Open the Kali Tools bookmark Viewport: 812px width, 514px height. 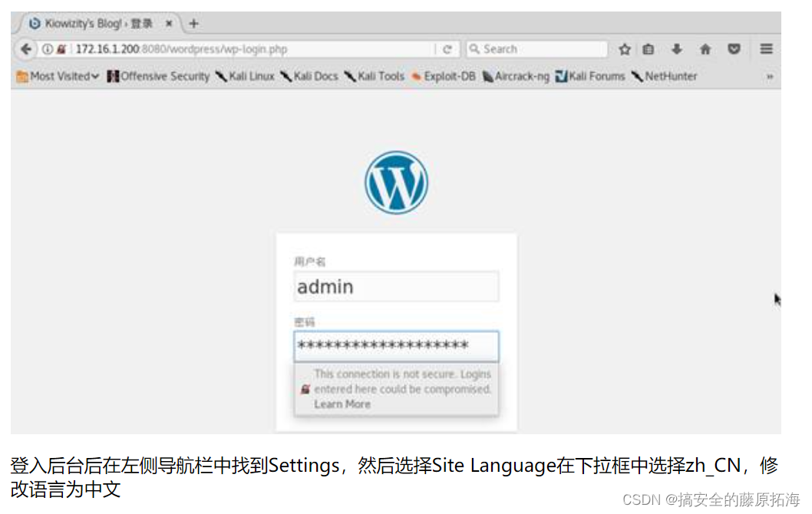[374, 77]
